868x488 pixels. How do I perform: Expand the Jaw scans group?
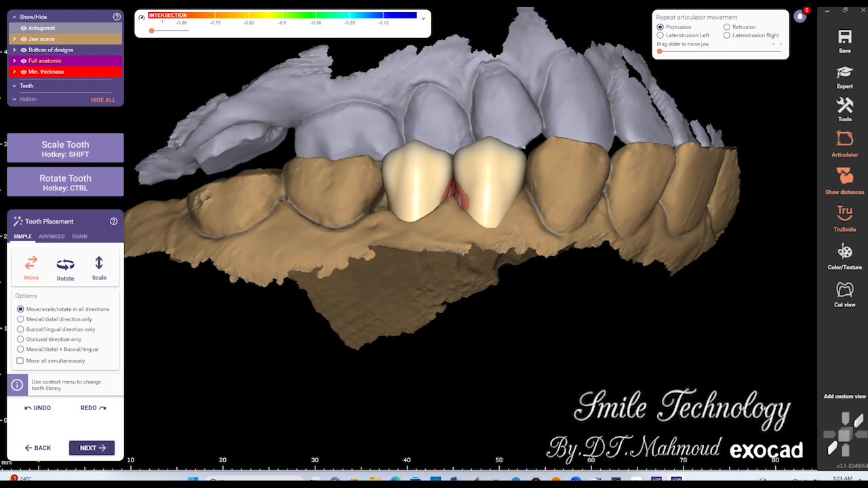[14, 39]
